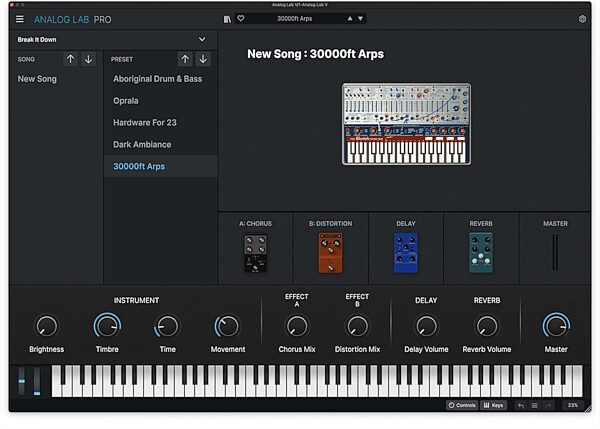The height and width of the screenshot is (429, 600).
Task: Click the New Song : 30000ft Arps title
Action: [315, 54]
